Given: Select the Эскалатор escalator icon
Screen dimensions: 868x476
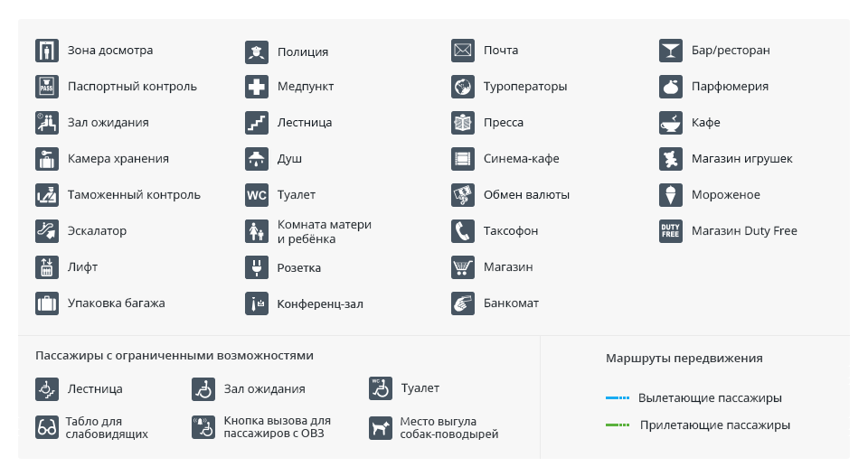Looking at the screenshot, I should tap(47, 231).
